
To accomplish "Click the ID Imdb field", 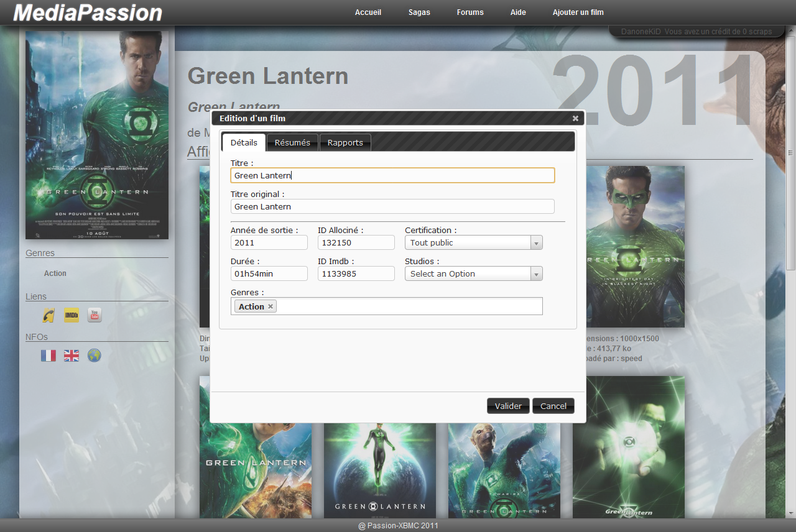I will (x=356, y=273).
